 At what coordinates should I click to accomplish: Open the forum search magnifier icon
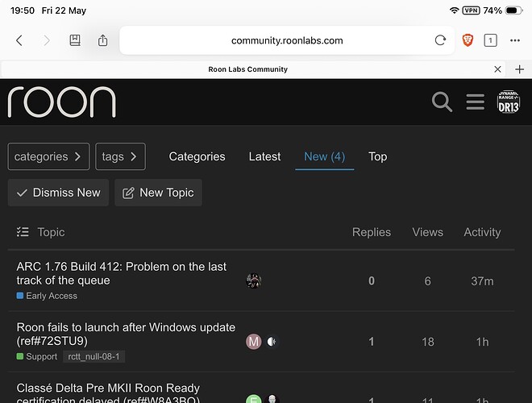tap(442, 102)
